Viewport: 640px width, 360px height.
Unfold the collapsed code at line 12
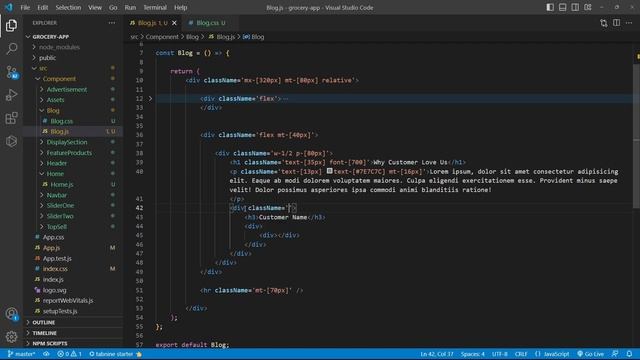coord(150,98)
